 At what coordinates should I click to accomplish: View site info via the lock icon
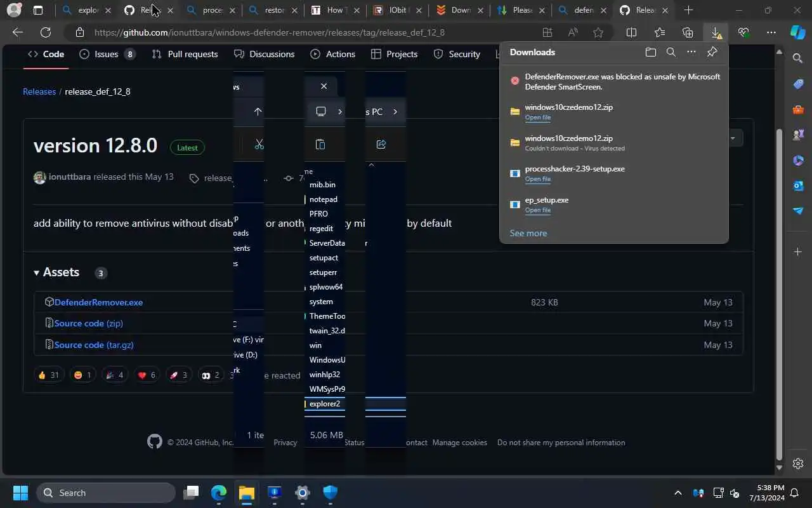80,32
